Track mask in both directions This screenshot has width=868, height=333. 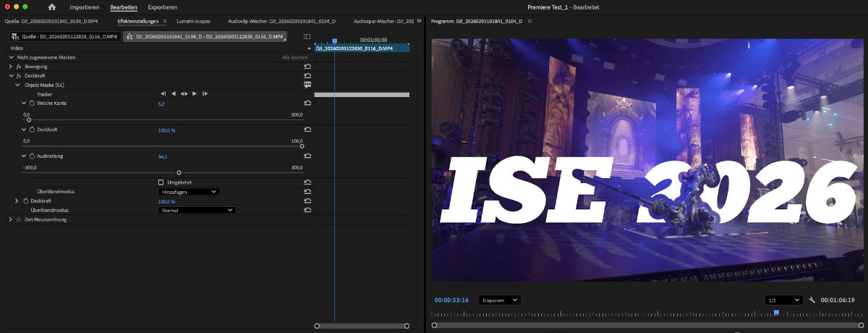[184, 94]
